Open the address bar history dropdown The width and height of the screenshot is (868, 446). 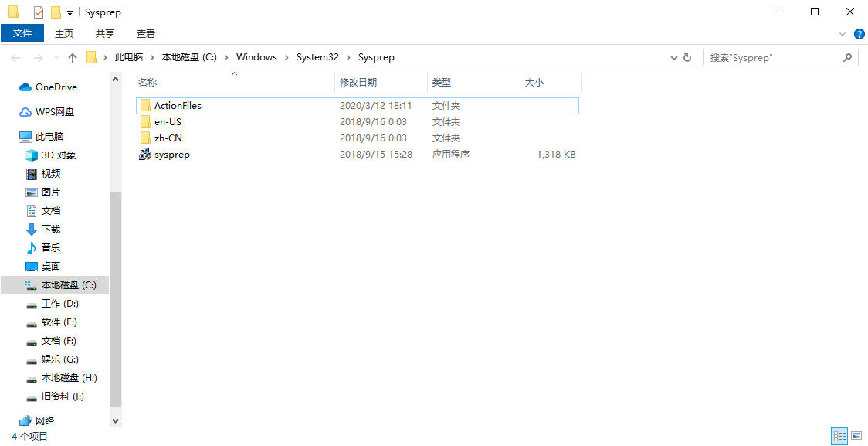click(x=673, y=56)
